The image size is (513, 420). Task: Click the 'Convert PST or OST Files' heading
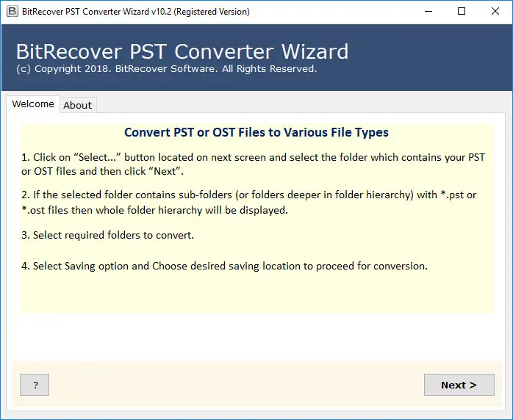coord(256,132)
